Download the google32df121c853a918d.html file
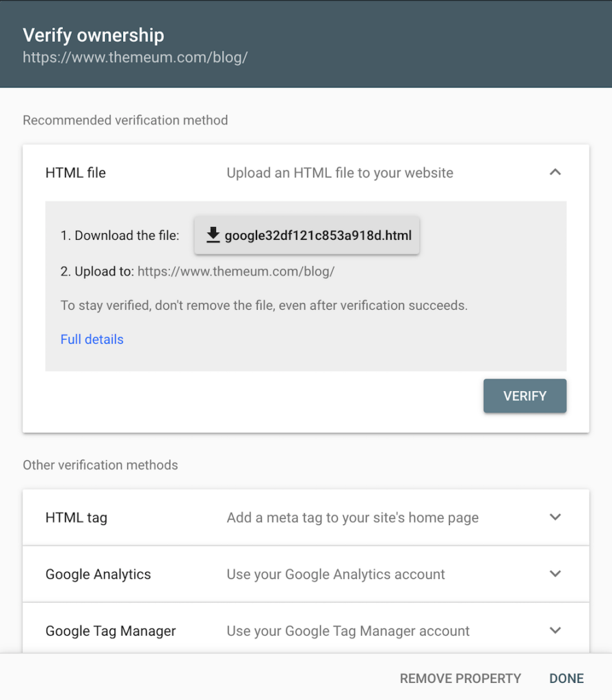The width and height of the screenshot is (612, 700). click(x=307, y=234)
